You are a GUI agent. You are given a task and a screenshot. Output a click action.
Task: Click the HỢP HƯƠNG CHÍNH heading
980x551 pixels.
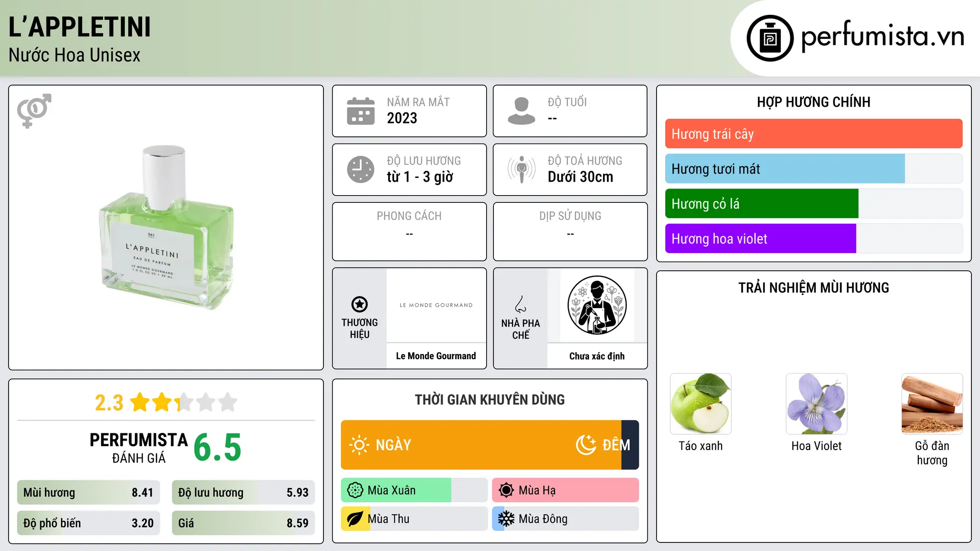[x=813, y=102]
